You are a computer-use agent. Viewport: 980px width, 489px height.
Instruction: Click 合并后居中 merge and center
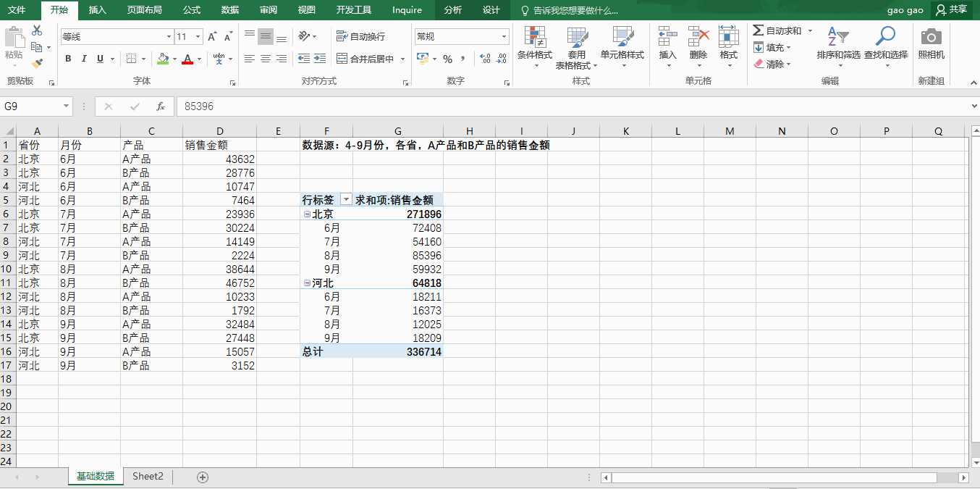click(366, 59)
